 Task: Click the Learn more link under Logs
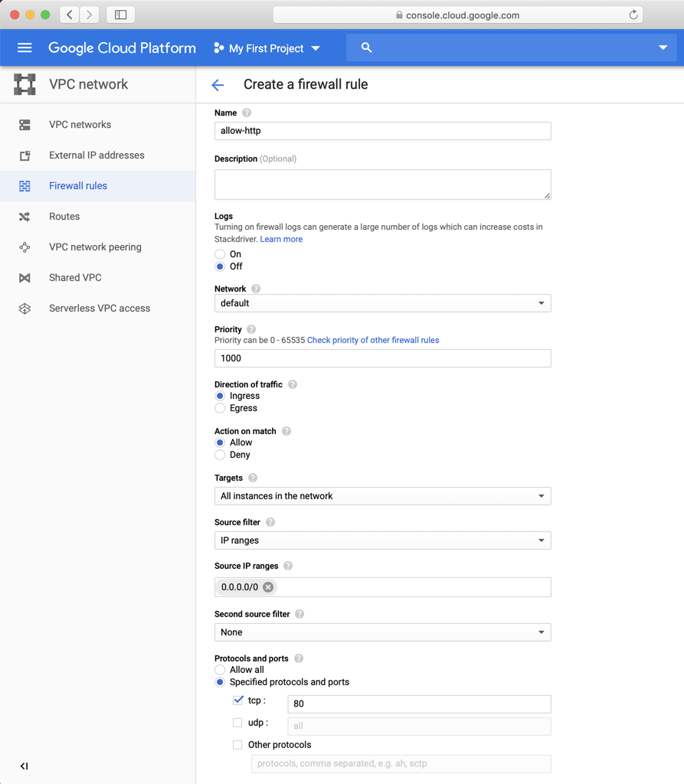coord(281,240)
